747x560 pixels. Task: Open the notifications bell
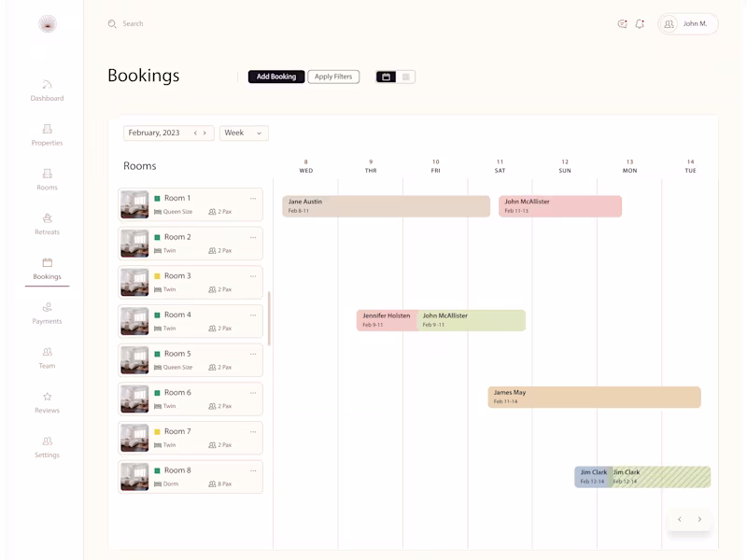point(640,24)
